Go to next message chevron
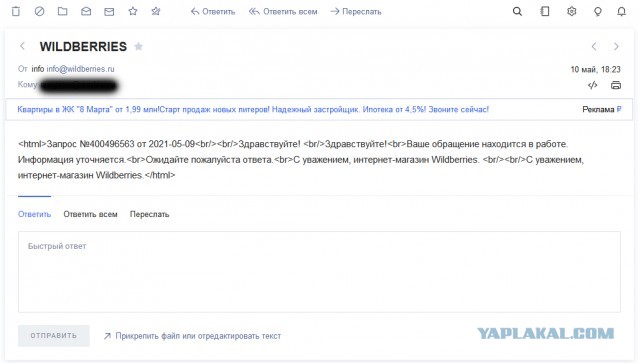 (x=616, y=47)
